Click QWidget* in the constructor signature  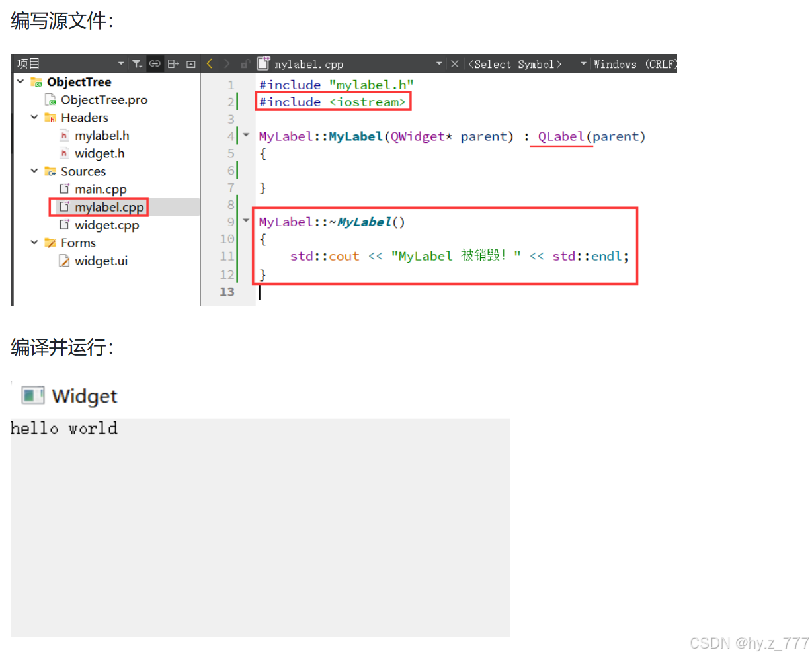point(421,136)
